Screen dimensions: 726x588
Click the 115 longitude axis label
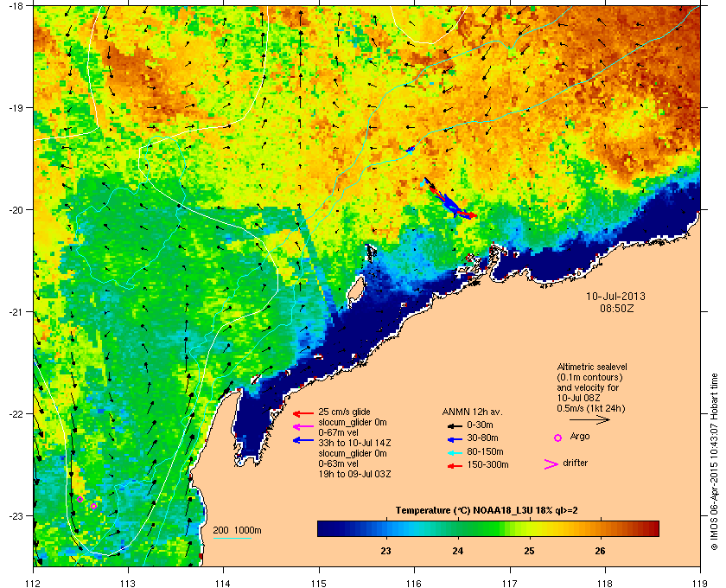[x=319, y=583]
